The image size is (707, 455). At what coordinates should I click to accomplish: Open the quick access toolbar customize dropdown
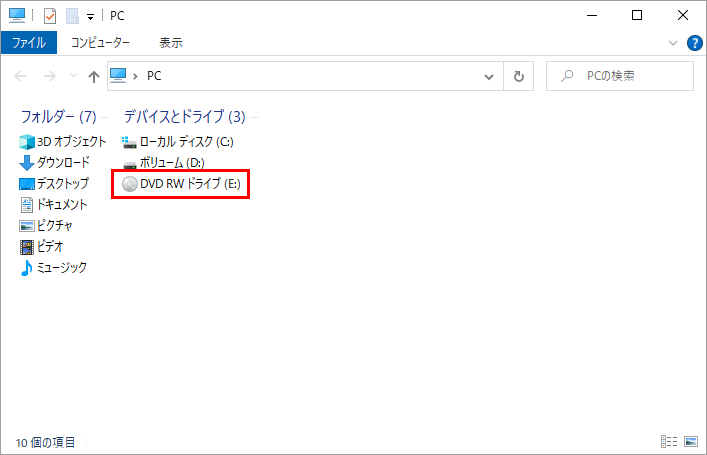[x=91, y=17]
